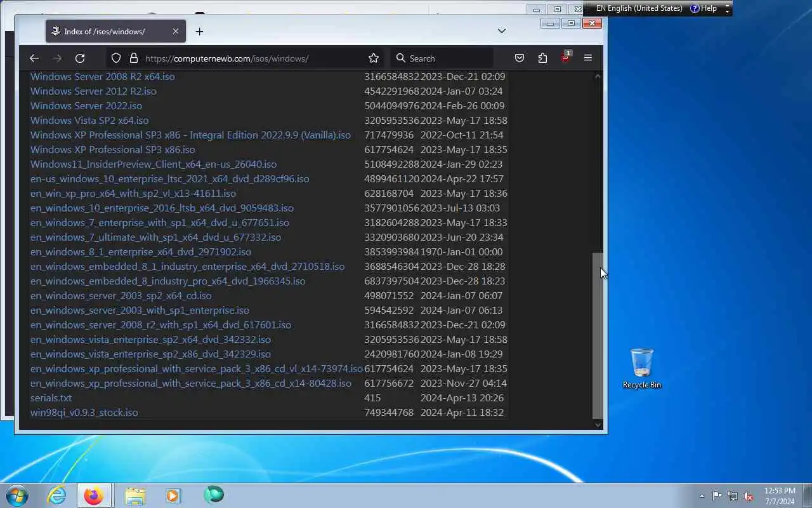This screenshot has height=508, width=812.
Task: Open en_win_xp_pro_x64_with_sp2_vl iso link
Action: click(133, 193)
